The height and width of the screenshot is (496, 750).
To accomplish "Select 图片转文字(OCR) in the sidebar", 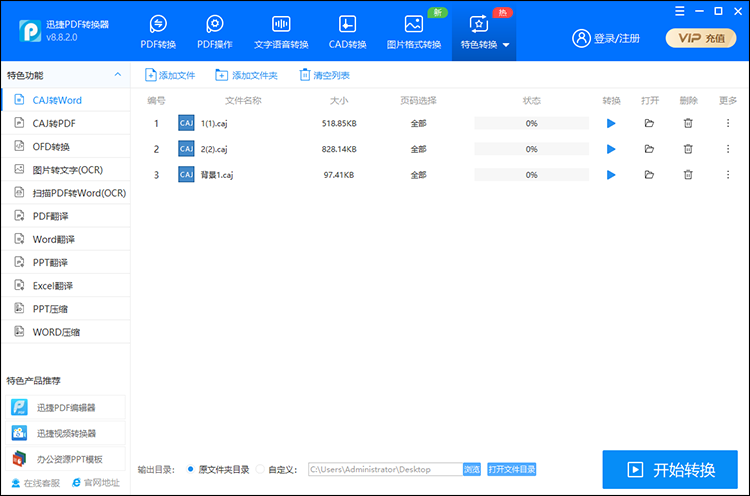I will pyautogui.click(x=66, y=170).
